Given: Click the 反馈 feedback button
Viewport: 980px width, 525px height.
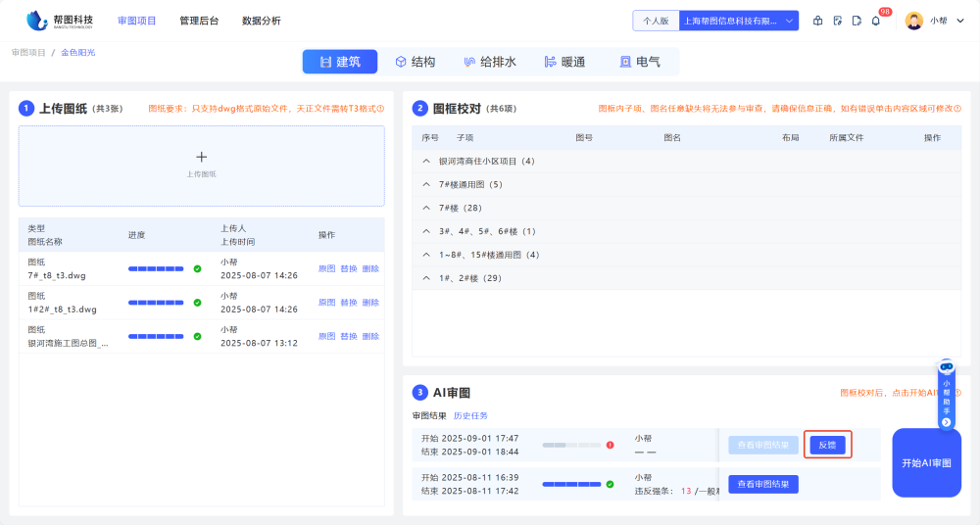Looking at the screenshot, I should pos(827,445).
